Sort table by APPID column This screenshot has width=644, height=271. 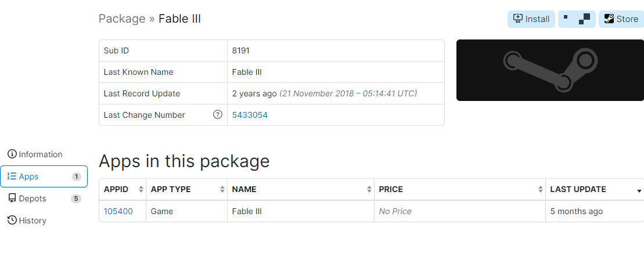click(x=123, y=189)
